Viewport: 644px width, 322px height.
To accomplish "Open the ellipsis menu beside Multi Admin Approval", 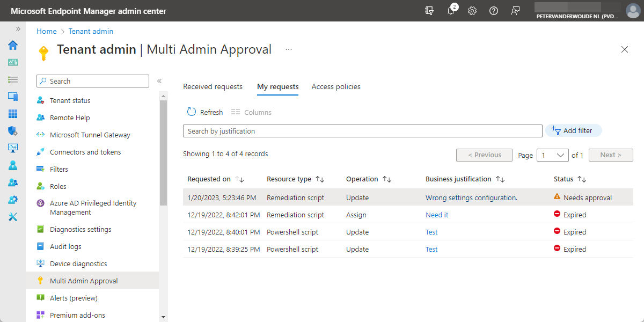I will [288, 49].
